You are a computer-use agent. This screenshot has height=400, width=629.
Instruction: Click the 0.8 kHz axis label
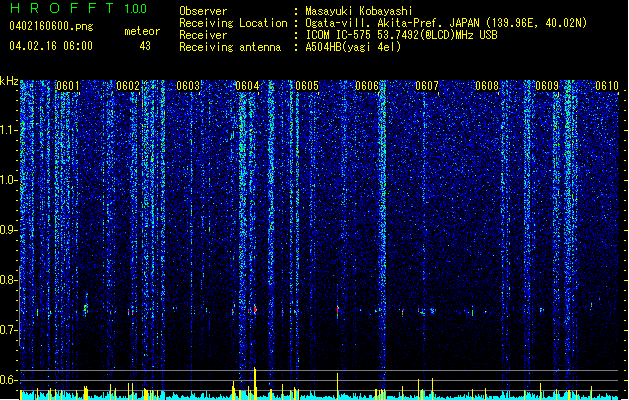point(9,280)
